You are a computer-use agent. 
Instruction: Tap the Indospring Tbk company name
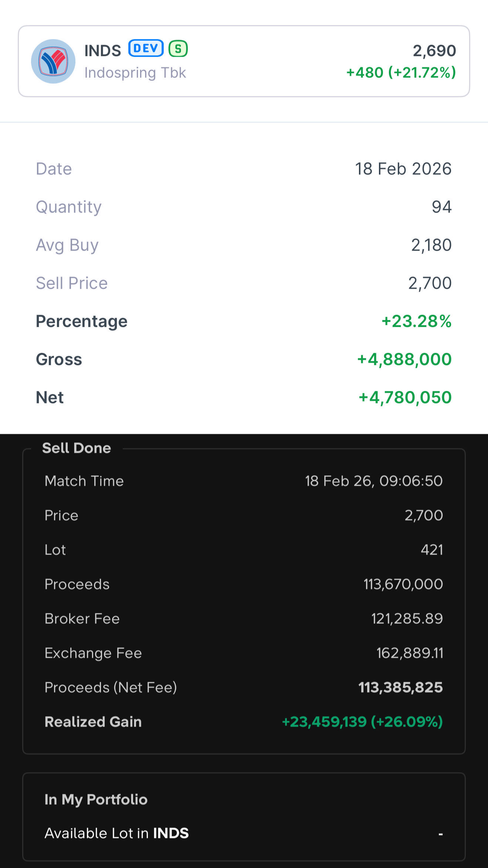(135, 73)
